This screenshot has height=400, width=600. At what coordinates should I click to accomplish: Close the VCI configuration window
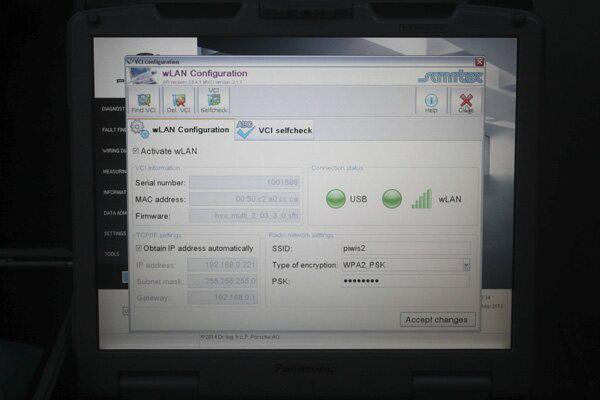(479, 61)
